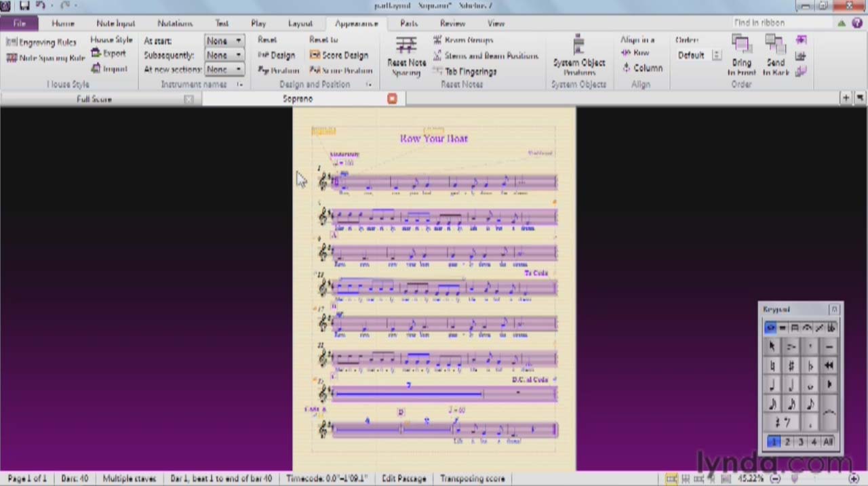
Task: Align selected objects in a Row
Action: click(635, 53)
